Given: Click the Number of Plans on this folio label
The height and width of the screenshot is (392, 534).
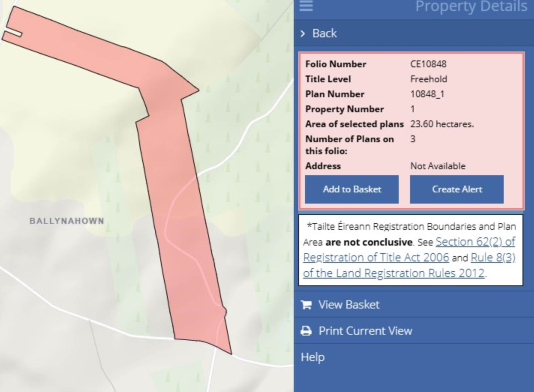Looking at the screenshot, I should pos(350,145).
